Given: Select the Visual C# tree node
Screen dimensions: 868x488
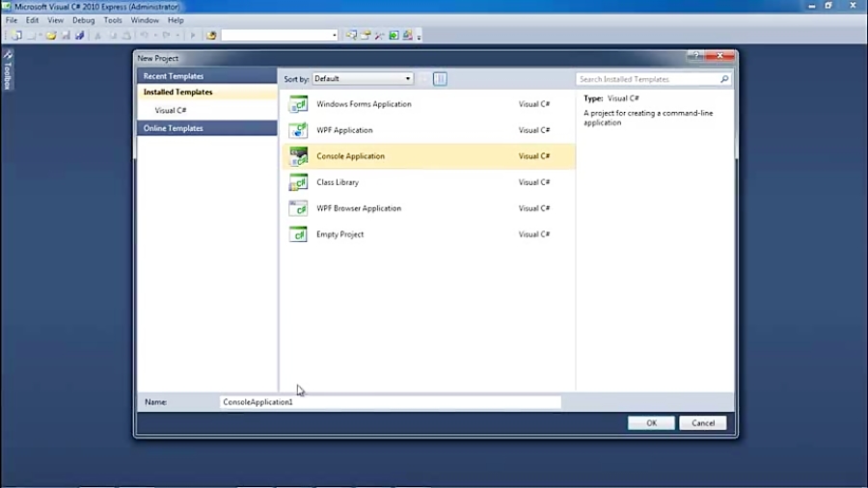Looking at the screenshot, I should [x=171, y=110].
